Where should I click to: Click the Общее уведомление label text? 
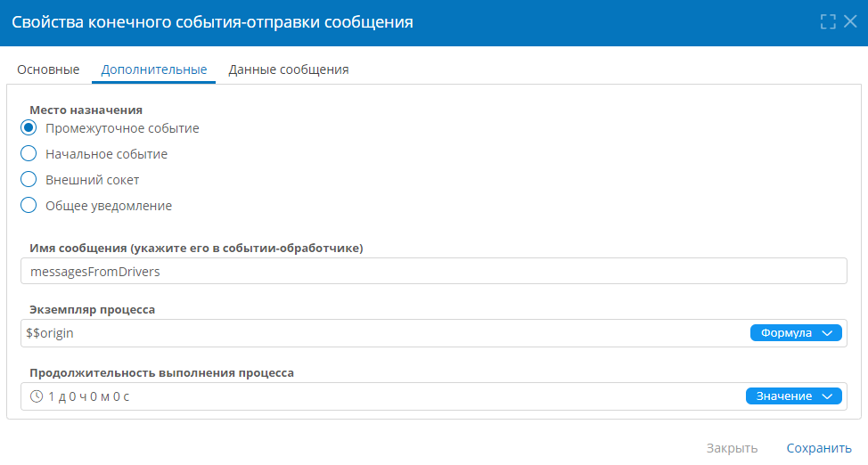(x=109, y=206)
